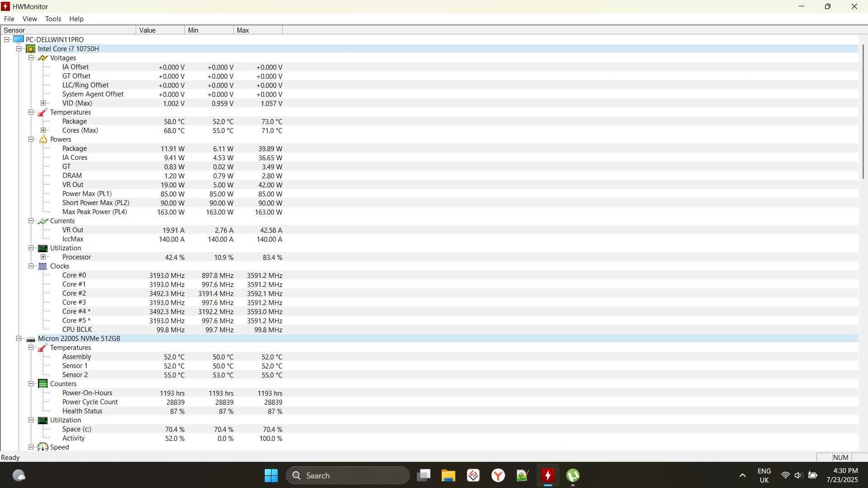Collapse the Clocks group

31,266
